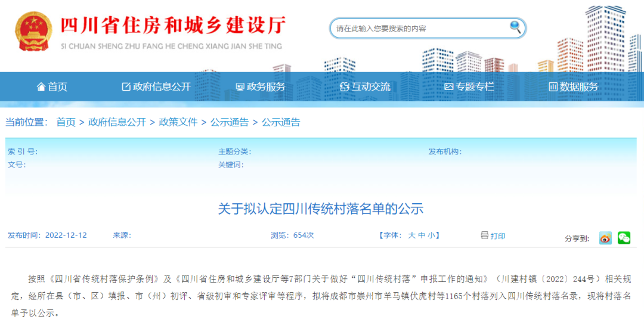Set font size to 小
644x335 pixels.
click(431, 235)
